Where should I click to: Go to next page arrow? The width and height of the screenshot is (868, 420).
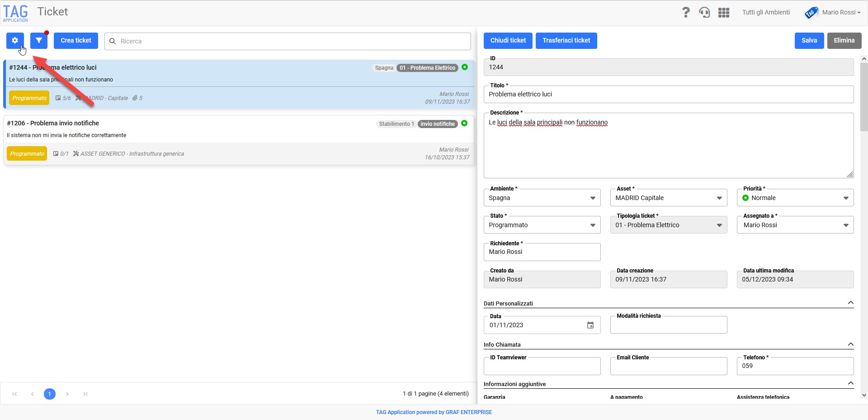pos(67,394)
